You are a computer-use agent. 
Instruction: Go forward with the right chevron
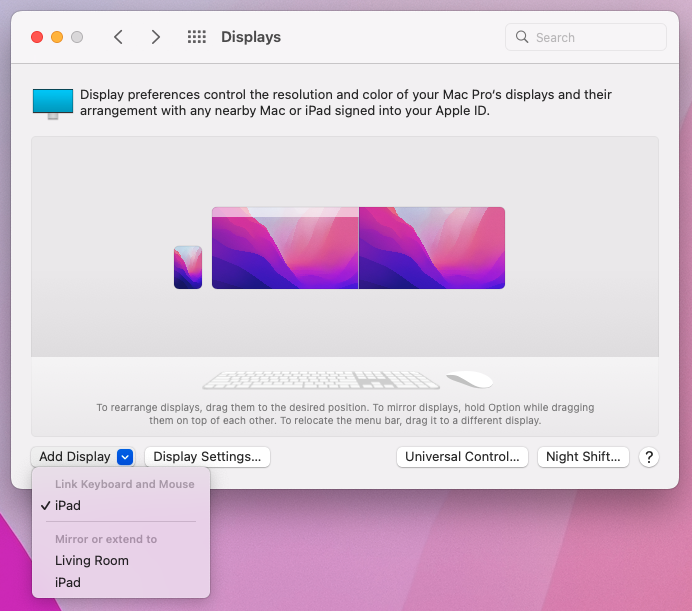155,37
